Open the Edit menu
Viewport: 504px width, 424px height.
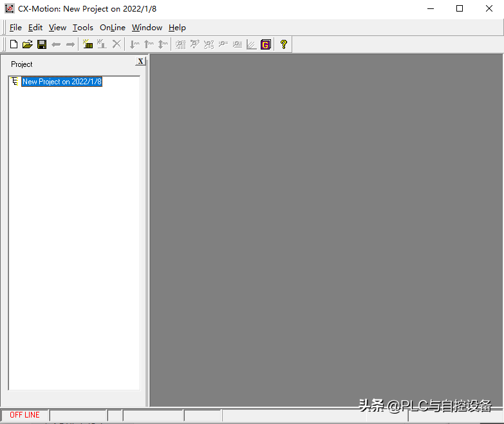click(x=35, y=28)
